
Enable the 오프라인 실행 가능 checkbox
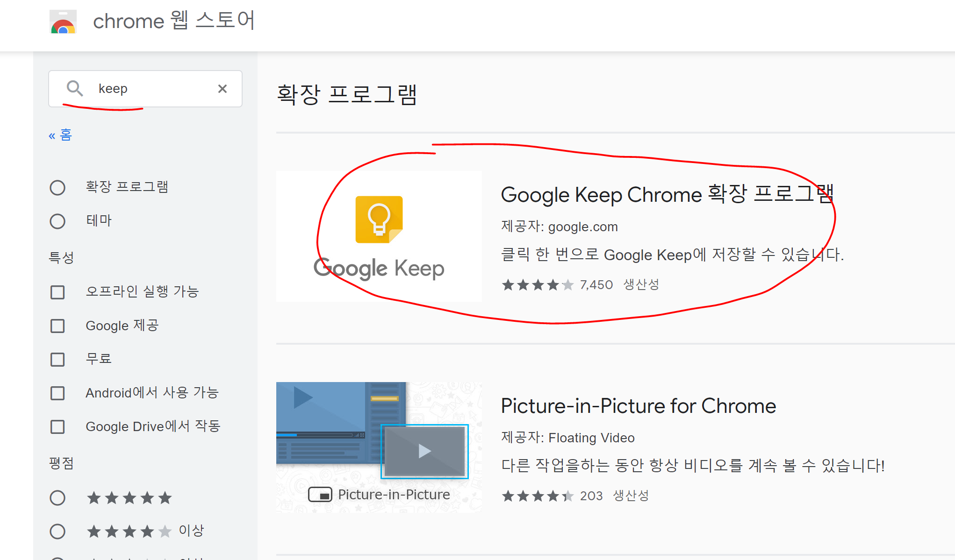tap(57, 292)
